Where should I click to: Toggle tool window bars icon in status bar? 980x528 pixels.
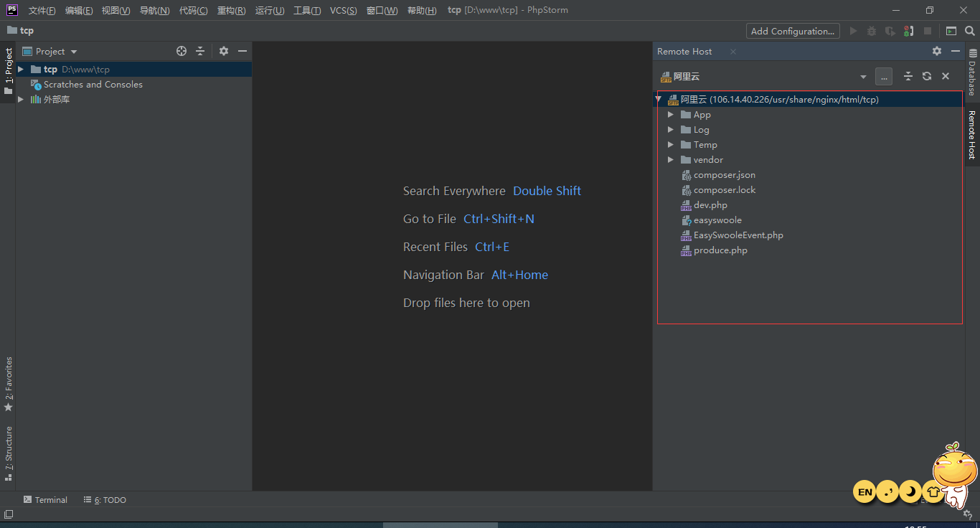coord(8,514)
